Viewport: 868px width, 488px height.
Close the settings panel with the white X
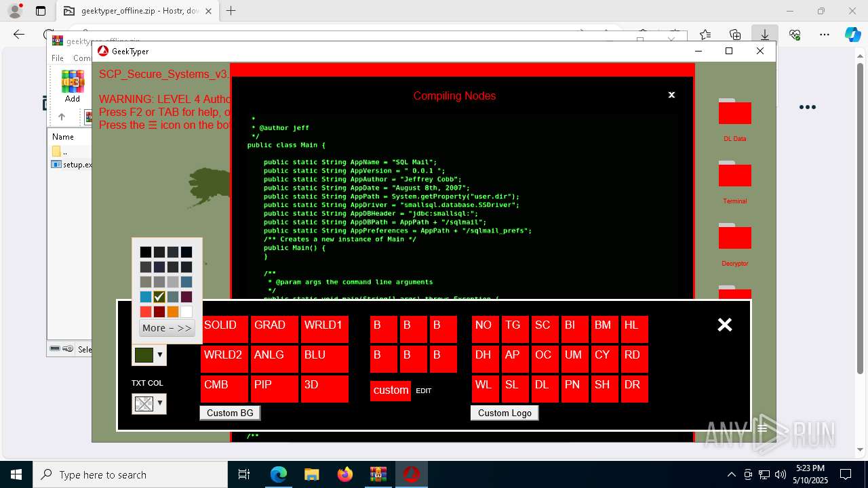725,325
